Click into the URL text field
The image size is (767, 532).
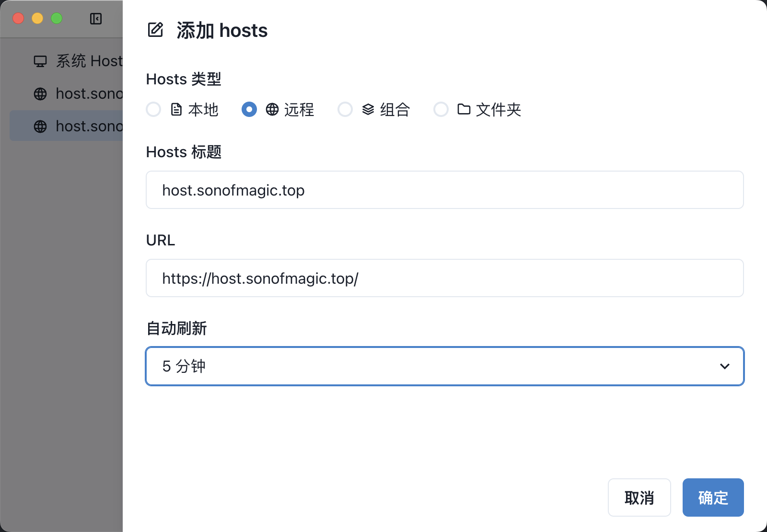pyautogui.click(x=444, y=278)
